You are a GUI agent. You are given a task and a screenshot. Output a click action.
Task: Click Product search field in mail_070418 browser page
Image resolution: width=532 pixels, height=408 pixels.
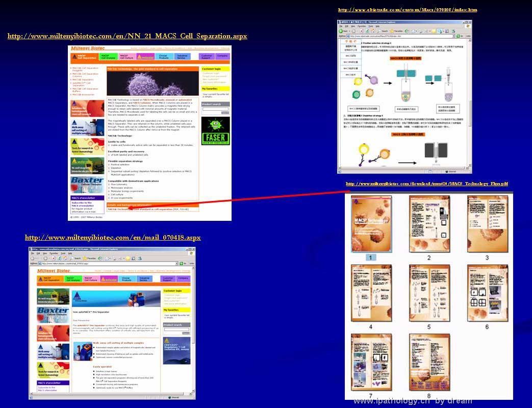pos(177,329)
